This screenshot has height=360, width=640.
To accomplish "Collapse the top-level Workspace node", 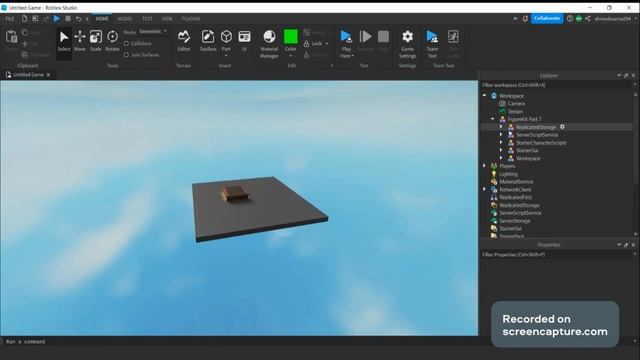I will coord(484,96).
